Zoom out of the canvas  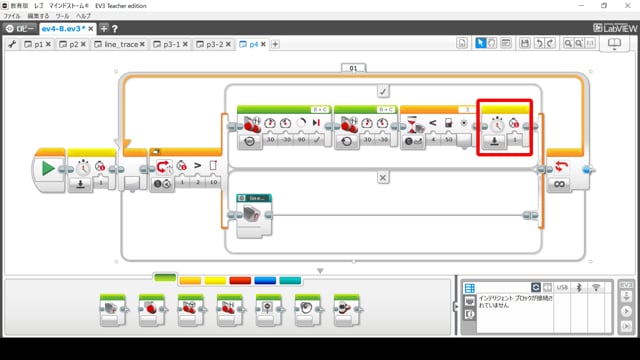tap(568, 43)
